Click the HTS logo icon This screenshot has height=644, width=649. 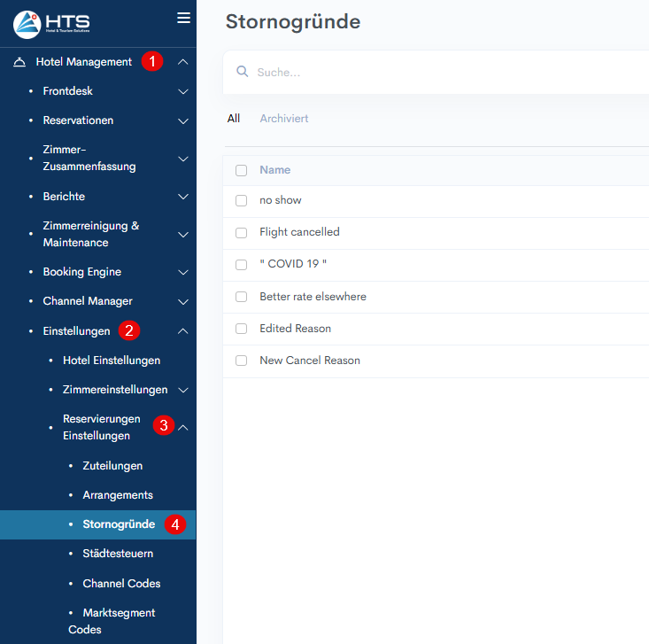(27, 24)
